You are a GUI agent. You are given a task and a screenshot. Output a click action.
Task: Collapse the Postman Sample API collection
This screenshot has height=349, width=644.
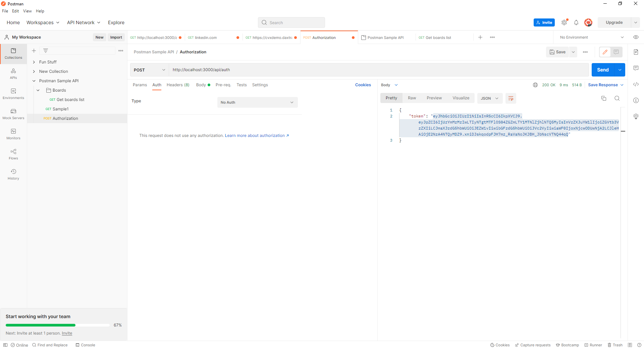pos(34,81)
